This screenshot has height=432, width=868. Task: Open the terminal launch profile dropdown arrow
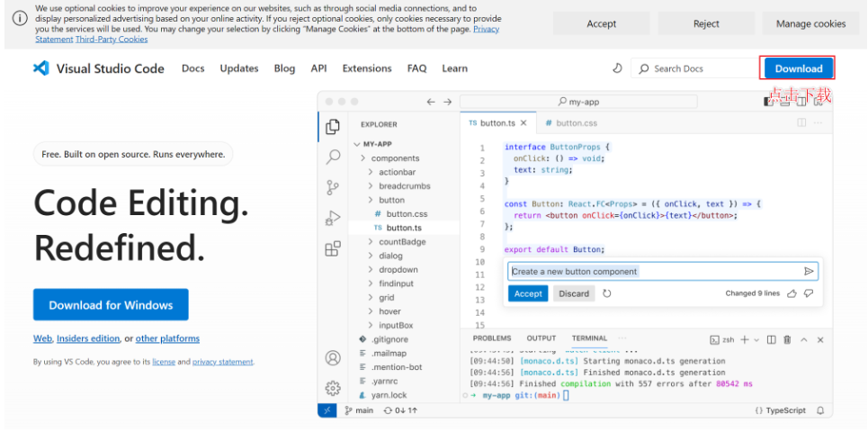[x=756, y=339]
